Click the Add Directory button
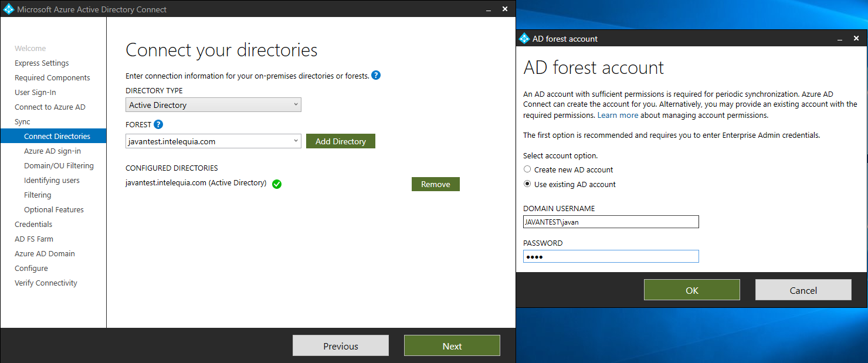 [x=340, y=141]
